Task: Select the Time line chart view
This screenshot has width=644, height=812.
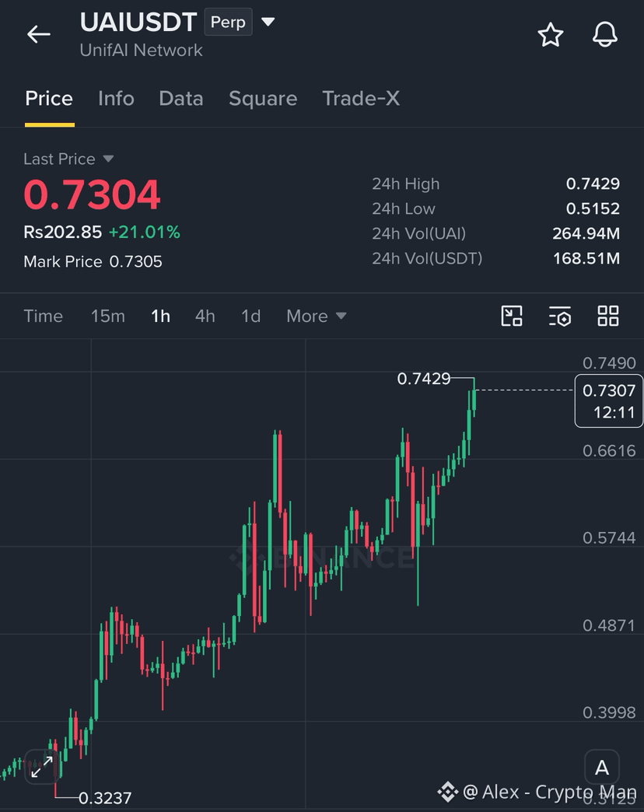Action: coord(43,316)
